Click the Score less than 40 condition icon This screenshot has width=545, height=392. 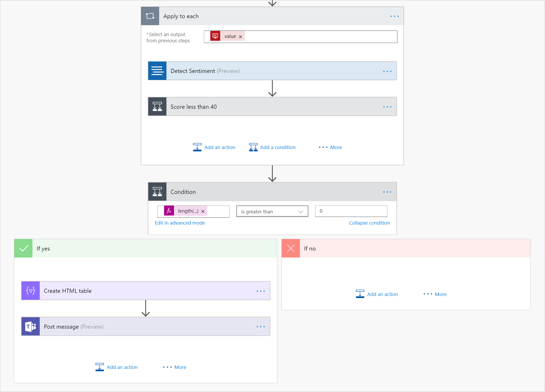point(157,107)
